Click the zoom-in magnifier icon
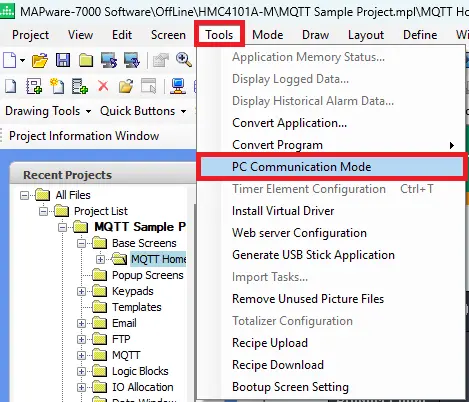Viewport: 469px width, 402px height. tap(184, 60)
